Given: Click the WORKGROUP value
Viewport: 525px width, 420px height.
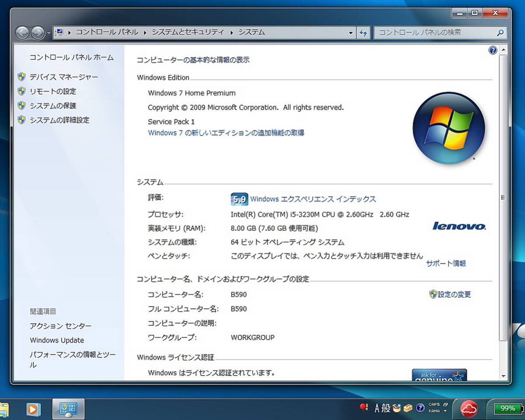Looking at the screenshot, I should pos(252,338).
